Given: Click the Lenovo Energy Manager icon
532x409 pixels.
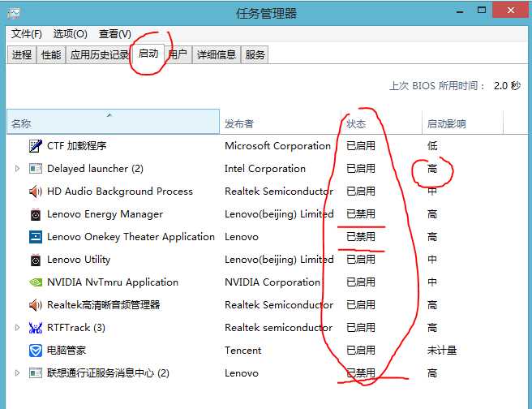Looking at the screenshot, I should (36, 214).
